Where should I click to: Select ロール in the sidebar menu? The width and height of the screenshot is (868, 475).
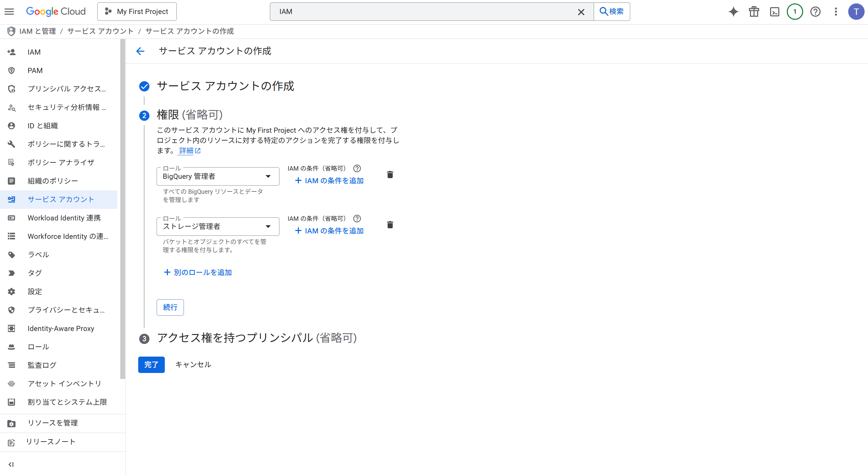pos(38,347)
